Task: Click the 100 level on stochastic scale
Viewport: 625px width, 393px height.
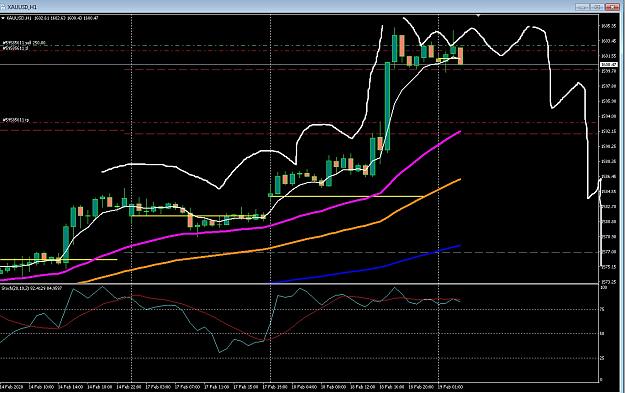Action: point(603,287)
